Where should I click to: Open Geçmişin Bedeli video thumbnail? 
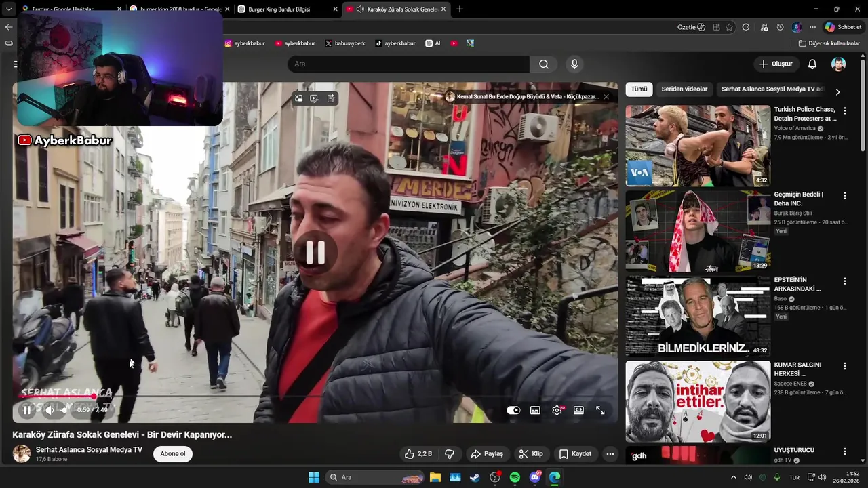(698, 231)
